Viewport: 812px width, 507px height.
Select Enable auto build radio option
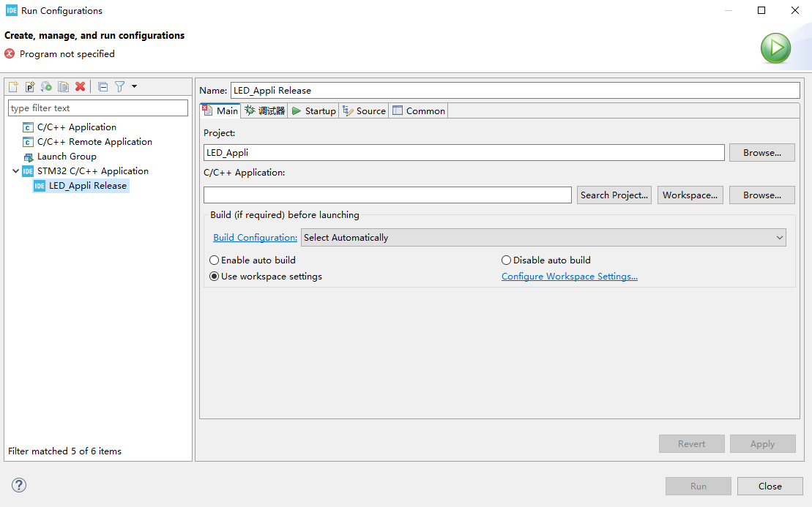click(253, 260)
